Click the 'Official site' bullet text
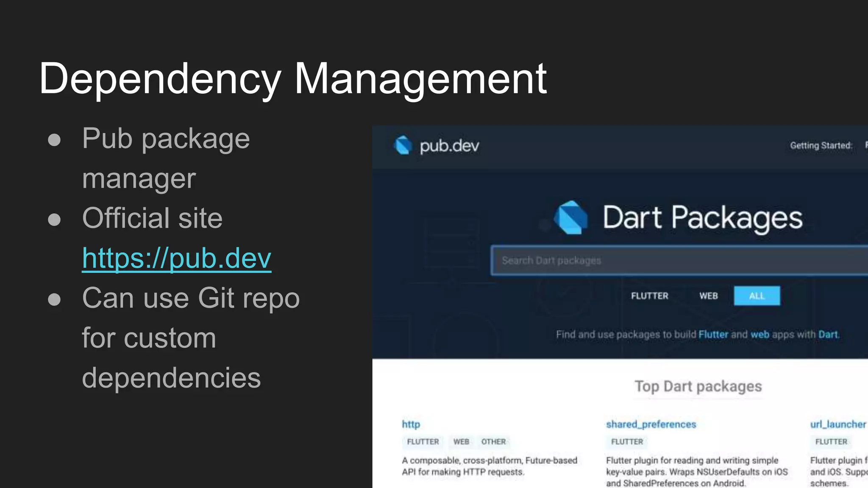 (152, 218)
